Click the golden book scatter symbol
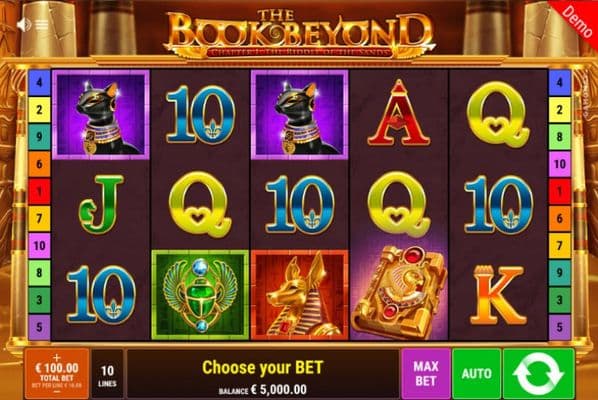 point(399,294)
